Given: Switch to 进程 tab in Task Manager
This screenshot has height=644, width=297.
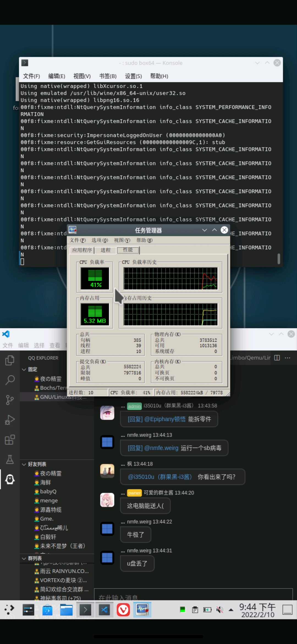Looking at the screenshot, I should [x=106, y=250].
